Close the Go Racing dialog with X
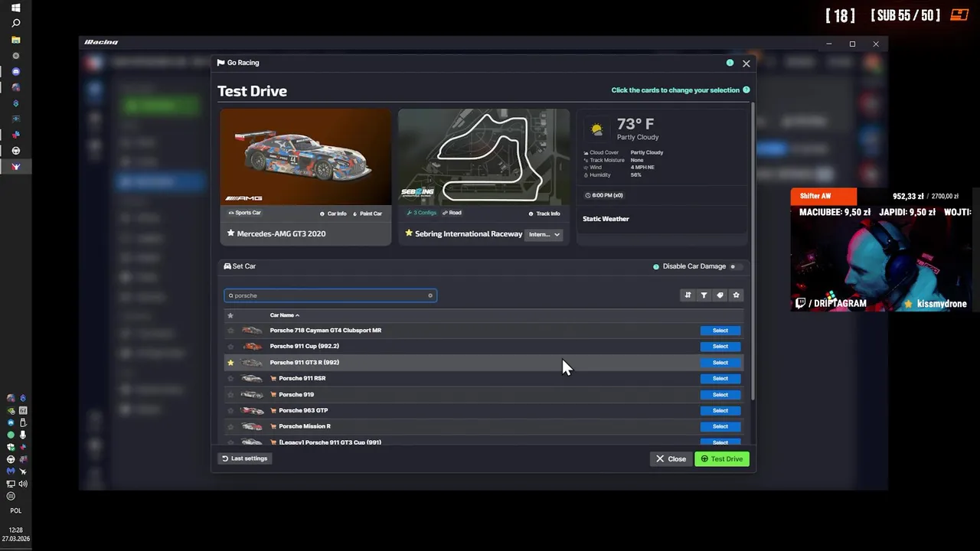This screenshot has height=551, width=980. [746, 64]
